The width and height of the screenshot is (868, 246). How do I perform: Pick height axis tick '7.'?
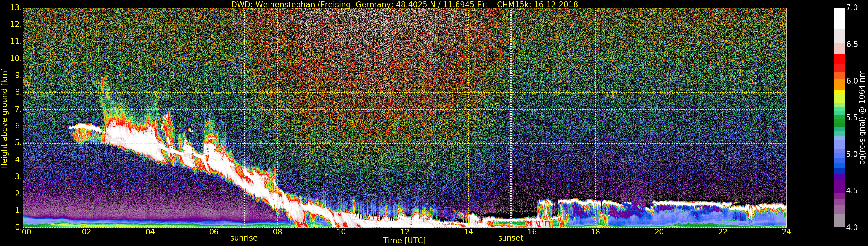coord(18,109)
